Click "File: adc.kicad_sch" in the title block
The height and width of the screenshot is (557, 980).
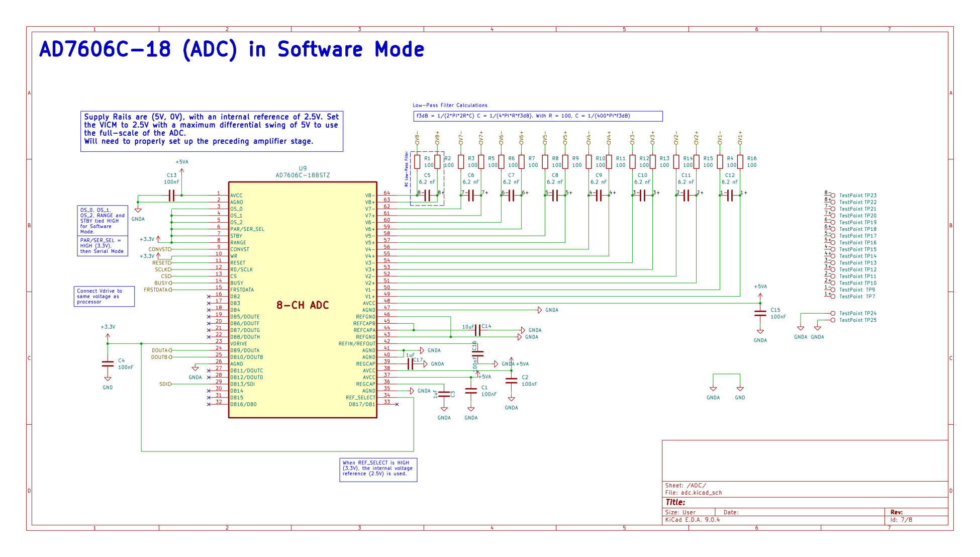point(694,493)
